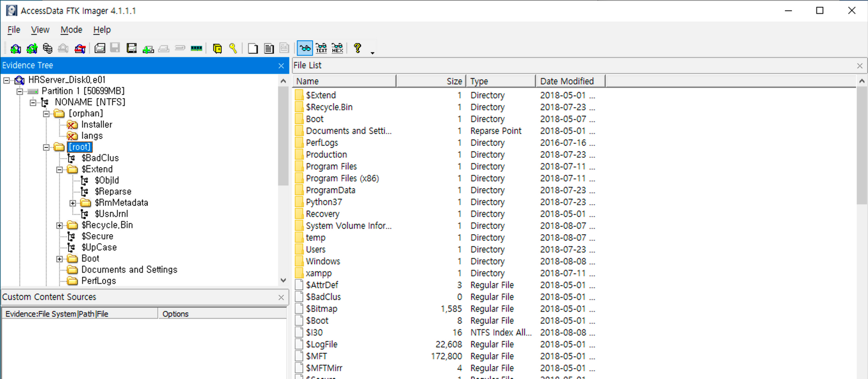Click the Add Evidence Item toolbar icon
The height and width of the screenshot is (379, 868).
(x=16, y=49)
